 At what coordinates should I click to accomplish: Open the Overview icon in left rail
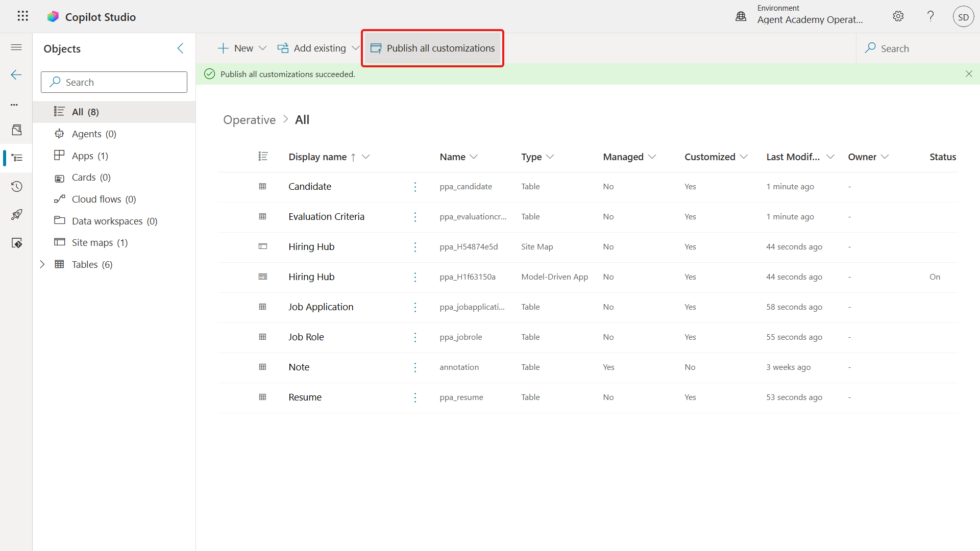17,130
